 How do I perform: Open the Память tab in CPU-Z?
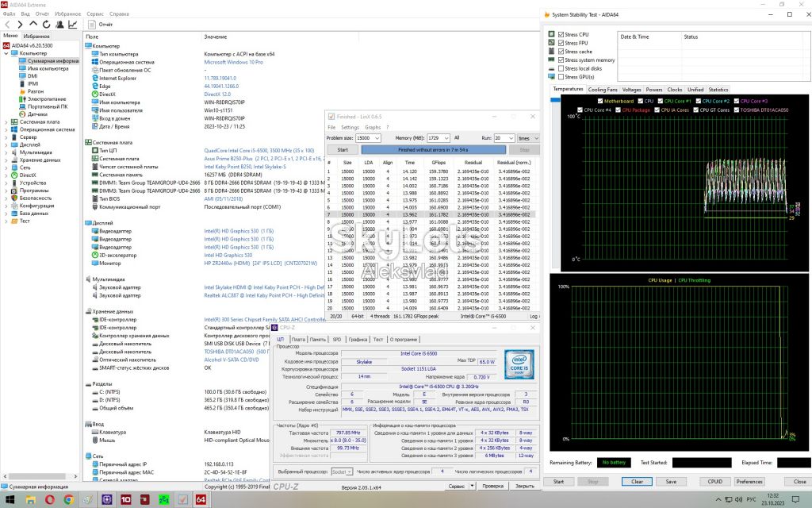click(318, 340)
